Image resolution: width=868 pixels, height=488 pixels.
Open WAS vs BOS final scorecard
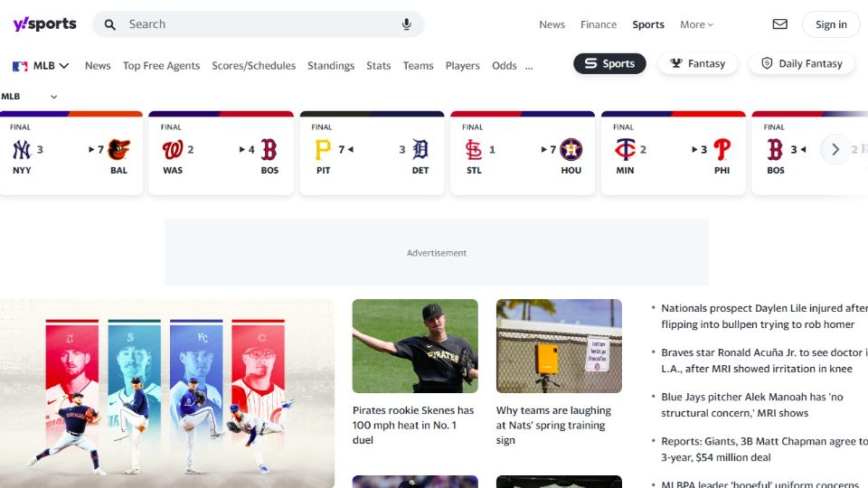[x=221, y=154]
